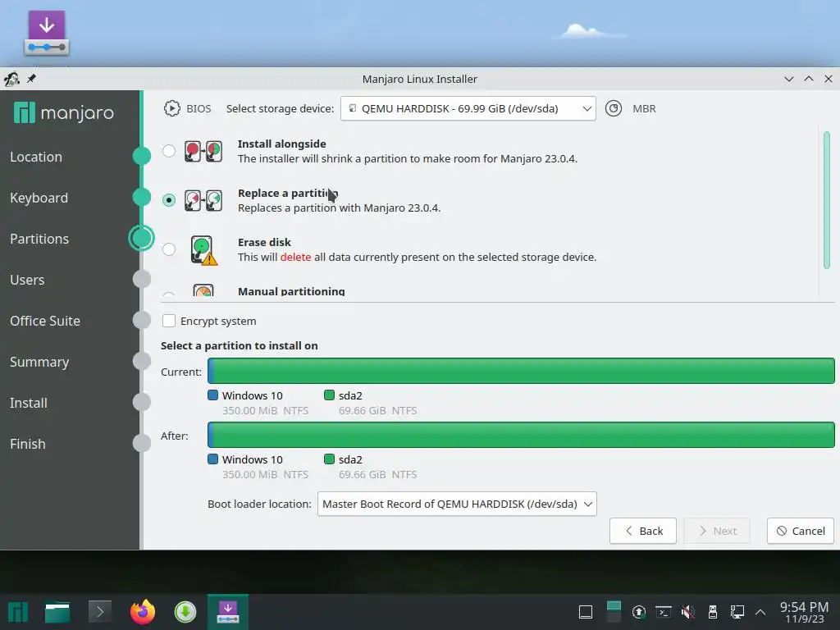Click the show desktop tray icon

tap(586, 612)
